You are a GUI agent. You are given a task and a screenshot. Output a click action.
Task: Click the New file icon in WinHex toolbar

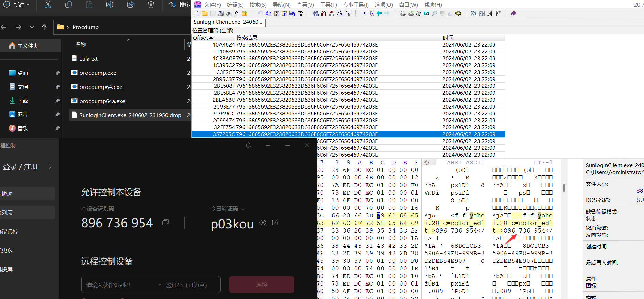pos(197,13)
